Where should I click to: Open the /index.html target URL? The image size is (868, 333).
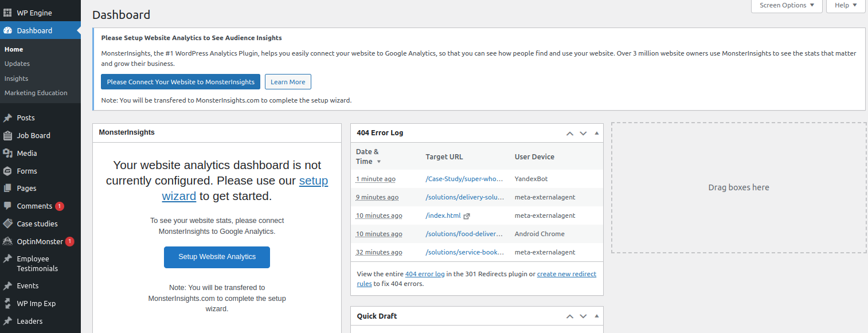click(443, 216)
